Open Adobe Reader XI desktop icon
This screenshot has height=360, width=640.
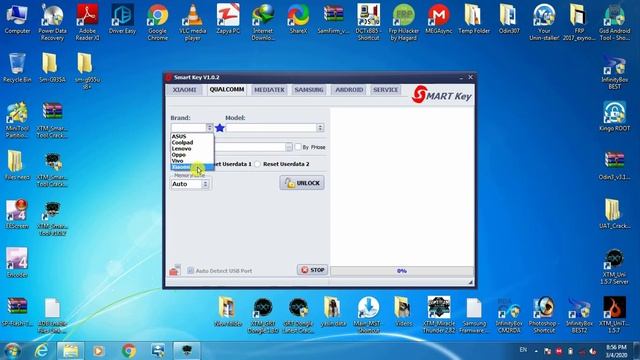(87, 22)
